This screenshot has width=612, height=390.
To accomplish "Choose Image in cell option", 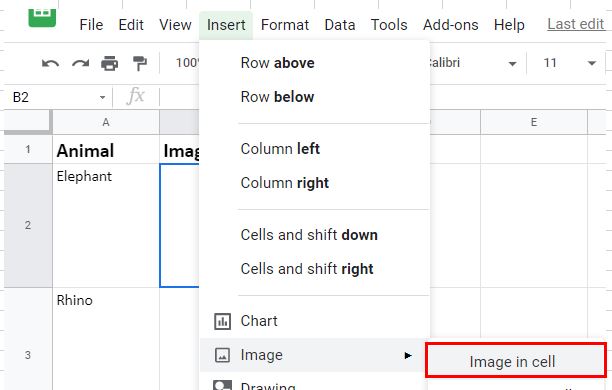I will (516, 360).
